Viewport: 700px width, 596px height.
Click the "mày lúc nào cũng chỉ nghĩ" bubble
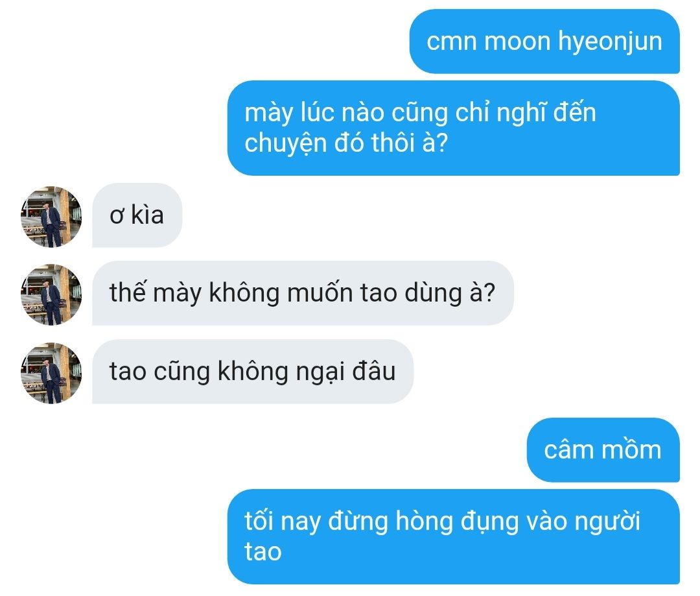pyautogui.click(x=454, y=128)
